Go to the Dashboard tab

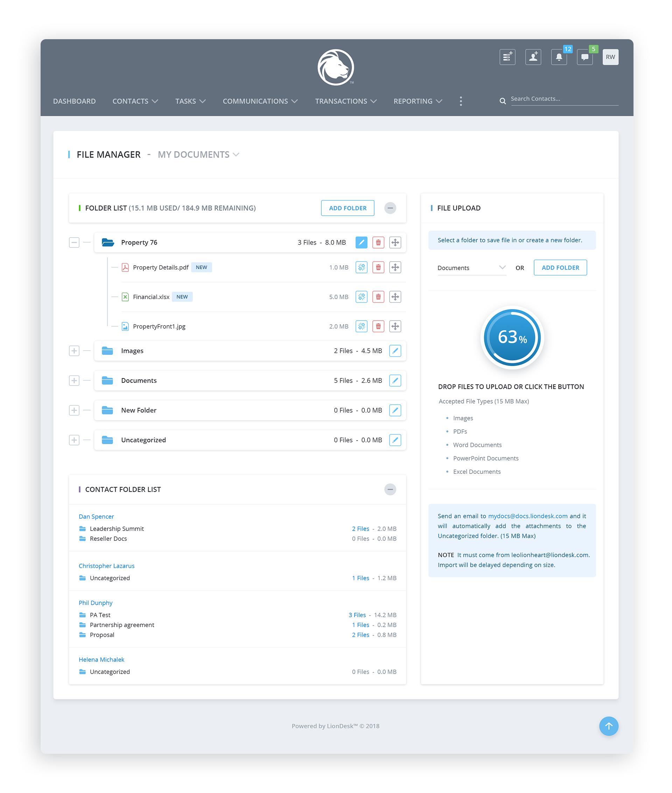(74, 101)
